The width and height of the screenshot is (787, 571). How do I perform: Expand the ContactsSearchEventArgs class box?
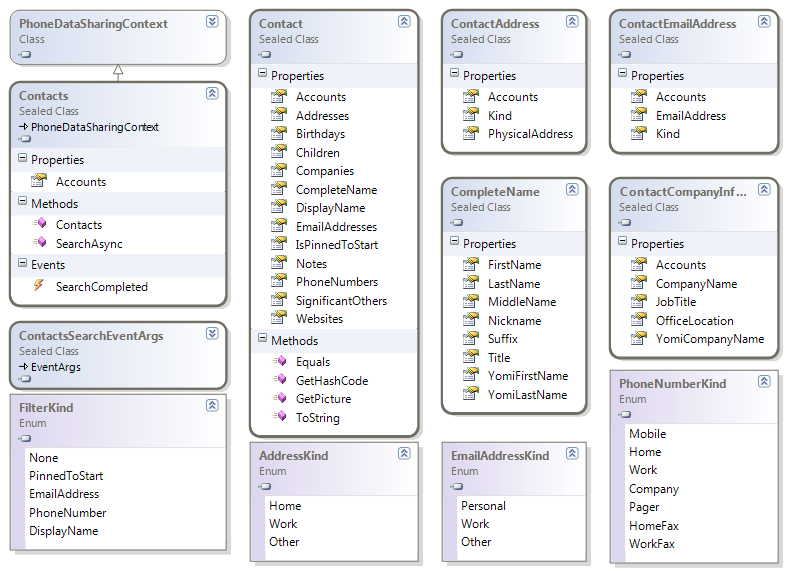click(212, 333)
